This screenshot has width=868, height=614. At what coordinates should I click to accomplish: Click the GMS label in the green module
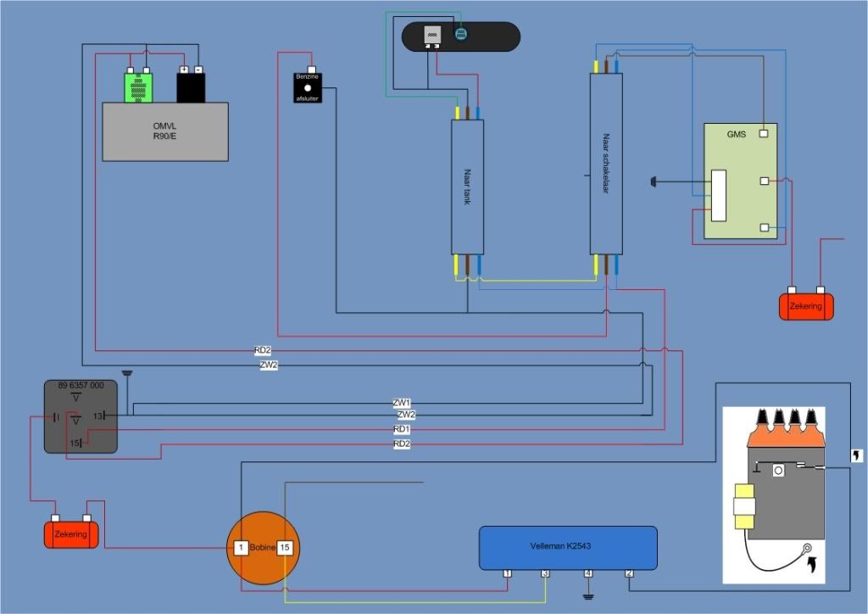point(737,134)
